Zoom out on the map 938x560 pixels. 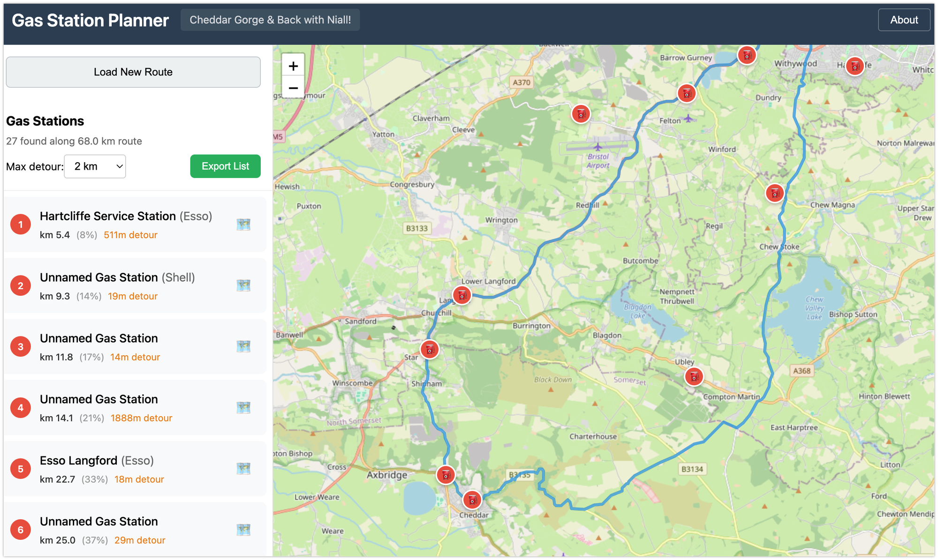click(293, 88)
